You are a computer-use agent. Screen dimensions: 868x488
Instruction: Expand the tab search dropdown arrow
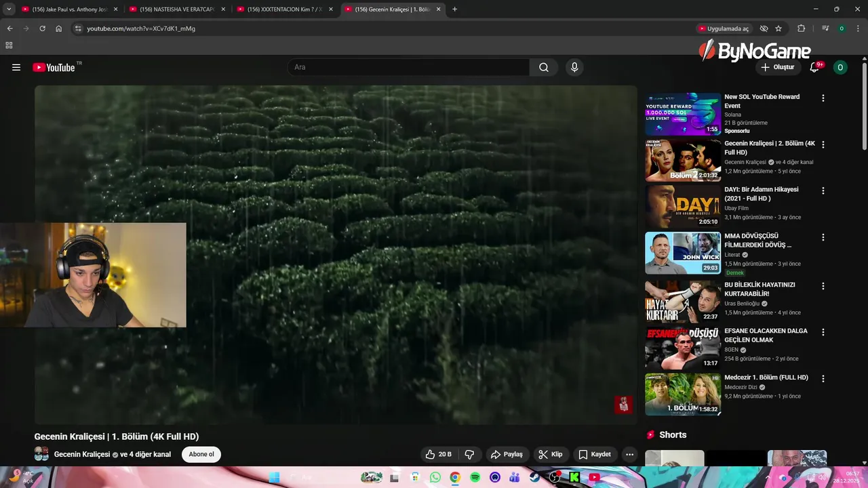[x=9, y=9]
